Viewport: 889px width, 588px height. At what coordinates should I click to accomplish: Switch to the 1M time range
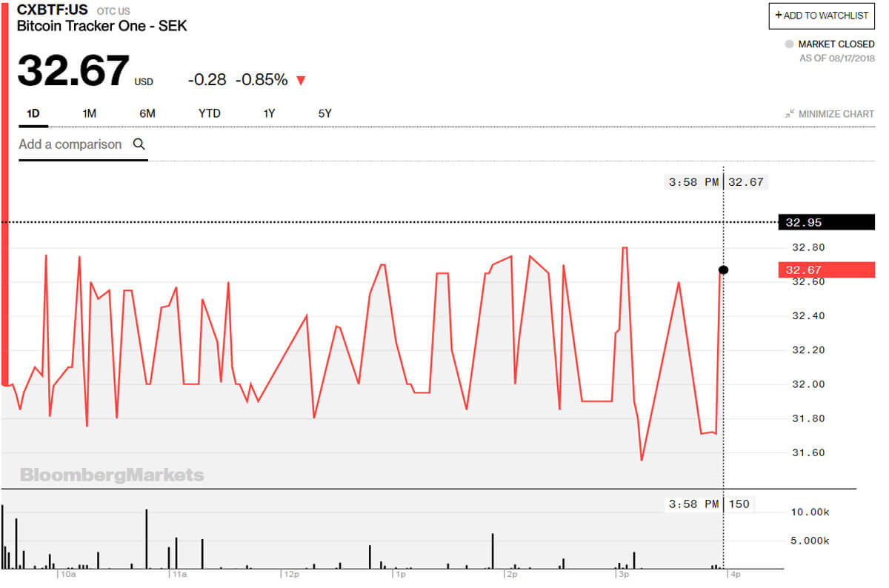pyautogui.click(x=90, y=114)
